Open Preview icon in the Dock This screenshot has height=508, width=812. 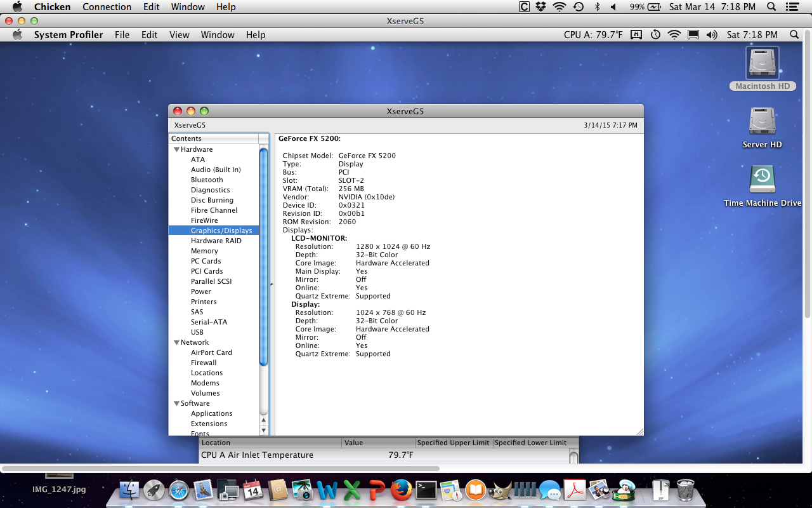point(599,490)
